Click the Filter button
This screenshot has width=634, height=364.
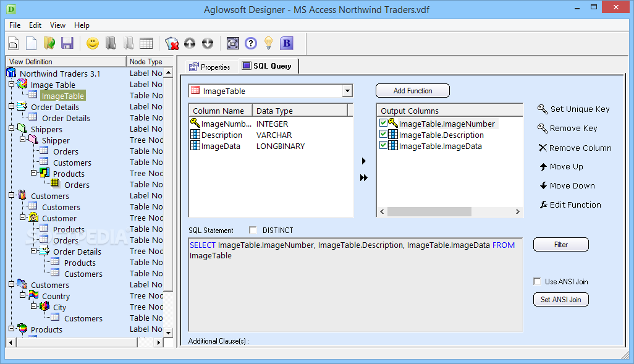tap(561, 245)
